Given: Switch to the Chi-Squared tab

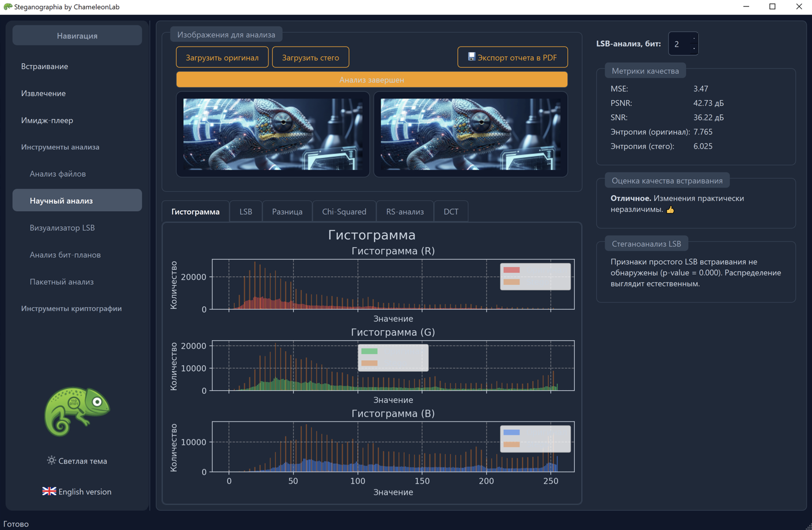Looking at the screenshot, I should [344, 212].
